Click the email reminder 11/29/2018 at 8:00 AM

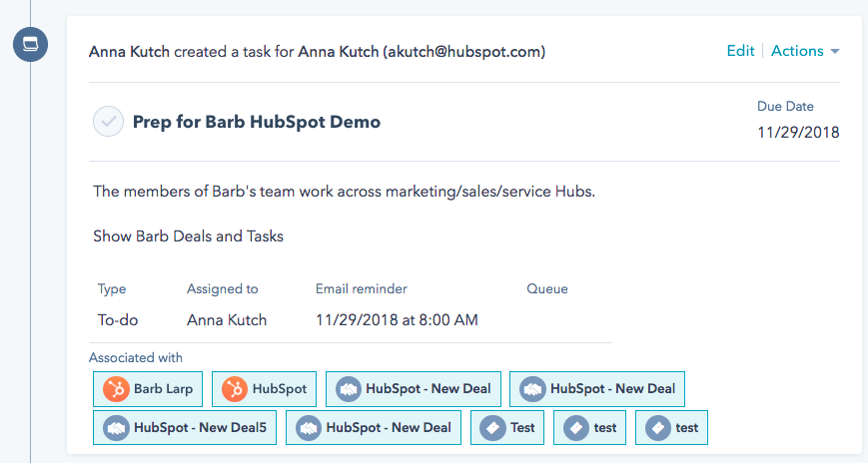[397, 320]
